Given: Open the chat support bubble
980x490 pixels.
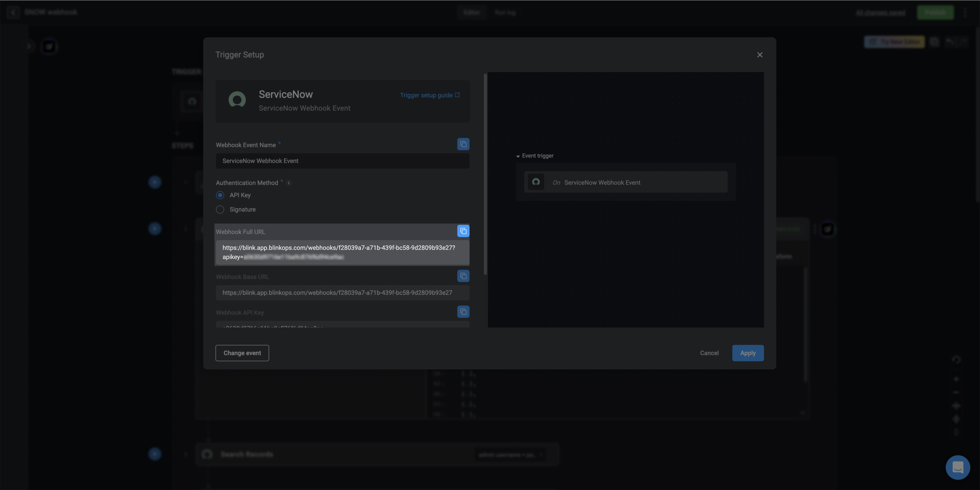Looking at the screenshot, I should point(957,467).
